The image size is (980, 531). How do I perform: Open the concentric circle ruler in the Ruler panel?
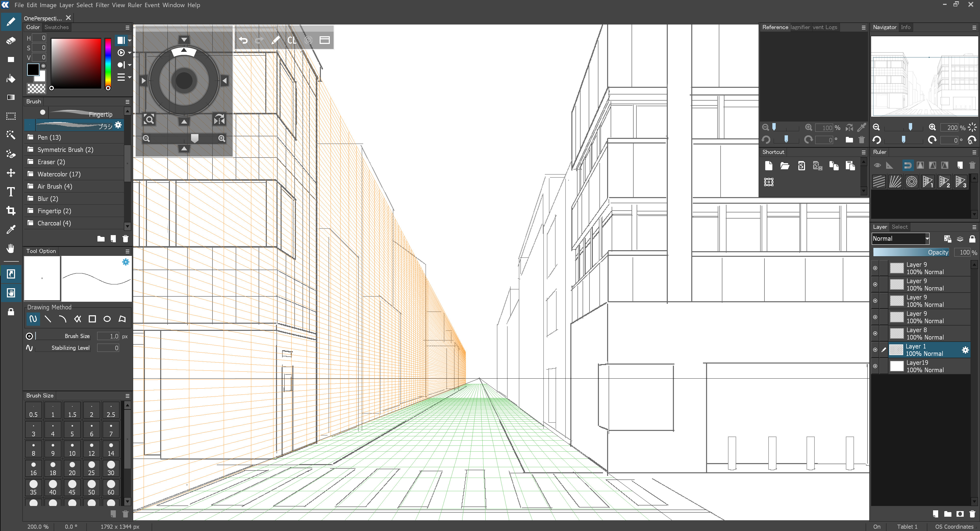pos(911,182)
